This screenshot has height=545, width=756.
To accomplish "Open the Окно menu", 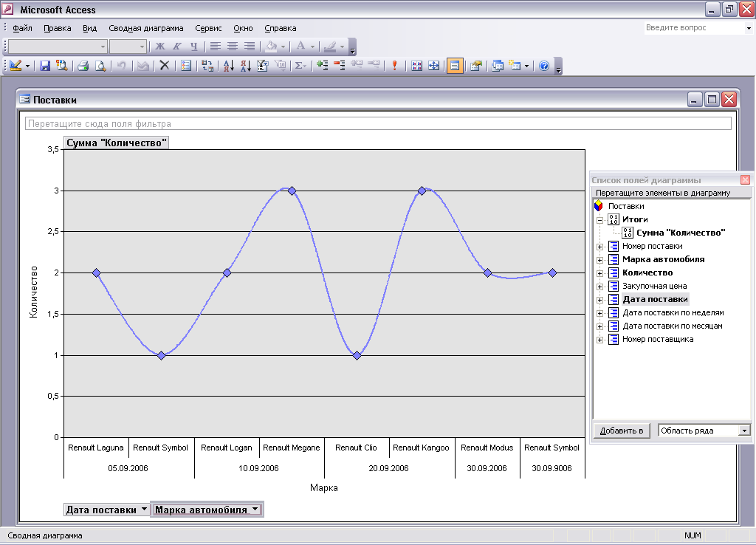I will pos(243,28).
